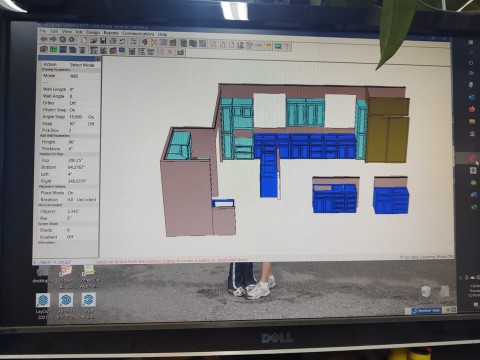The image size is (480, 360).
Task: Click the Wall Height value field
Action: [72, 142]
